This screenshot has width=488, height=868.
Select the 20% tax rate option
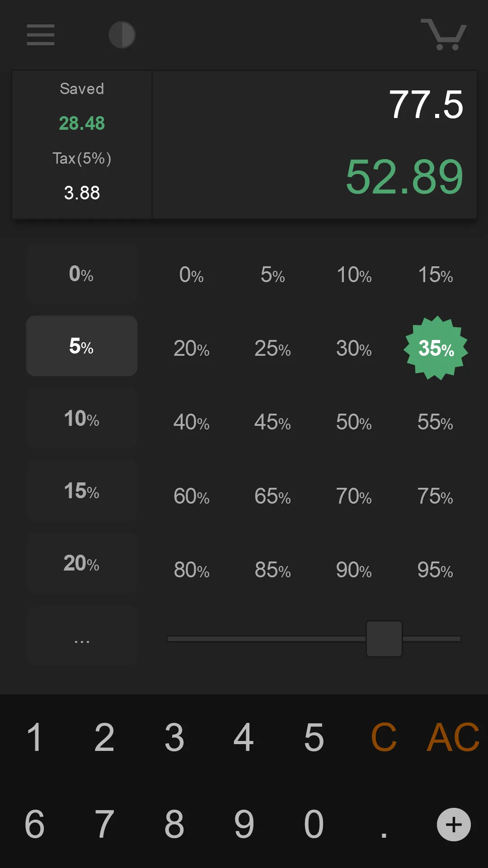tap(82, 563)
